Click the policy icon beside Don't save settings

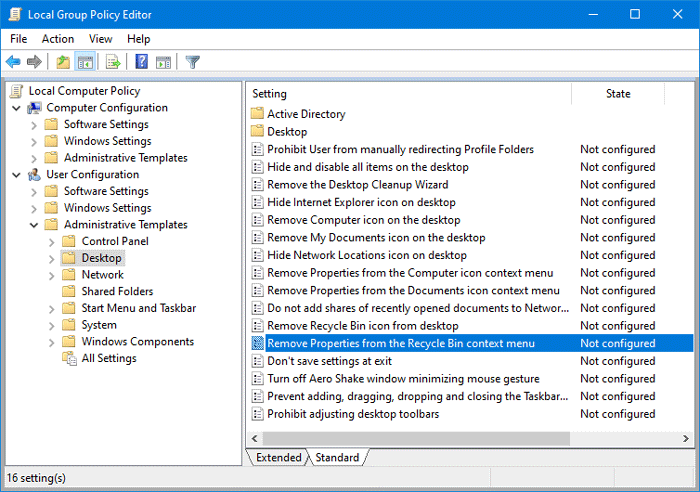tap(257, 361)
